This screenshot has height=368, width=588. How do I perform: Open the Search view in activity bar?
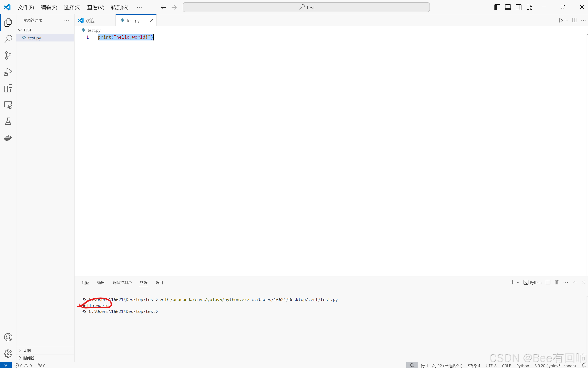8,39
